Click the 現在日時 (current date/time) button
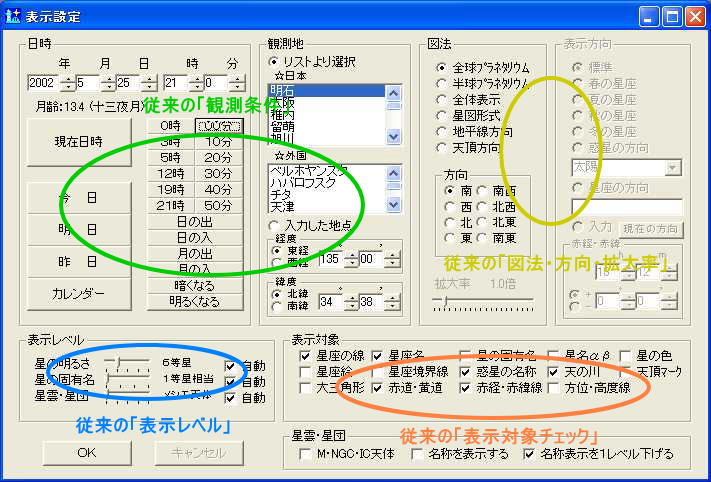This screenshot has width=711, height=482. pos(78,142)
